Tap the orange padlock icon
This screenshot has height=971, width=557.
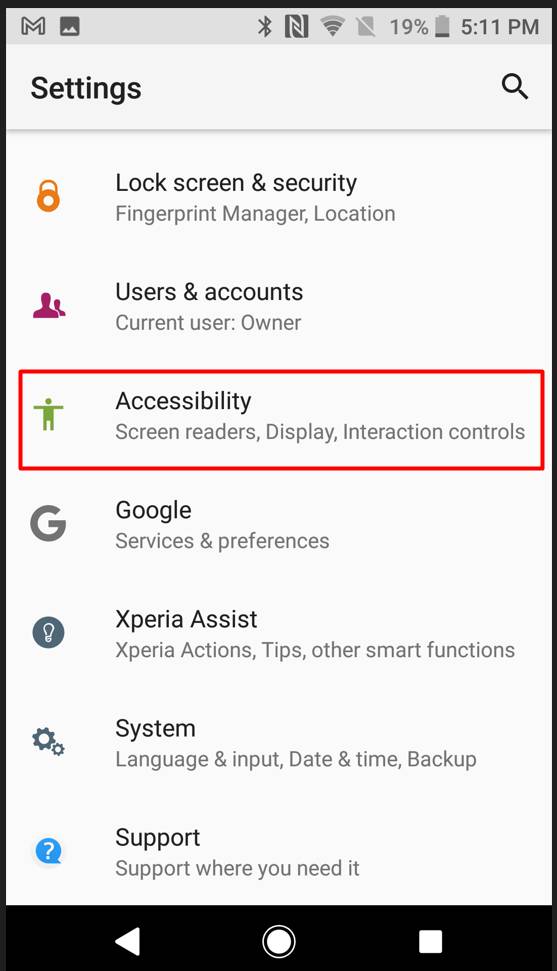(48, 196)
